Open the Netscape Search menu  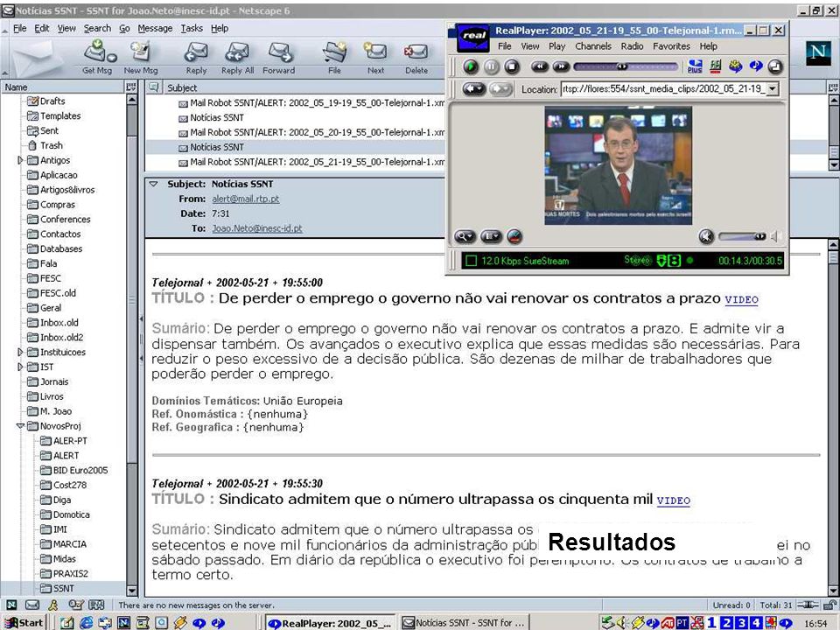pos(97,28)
